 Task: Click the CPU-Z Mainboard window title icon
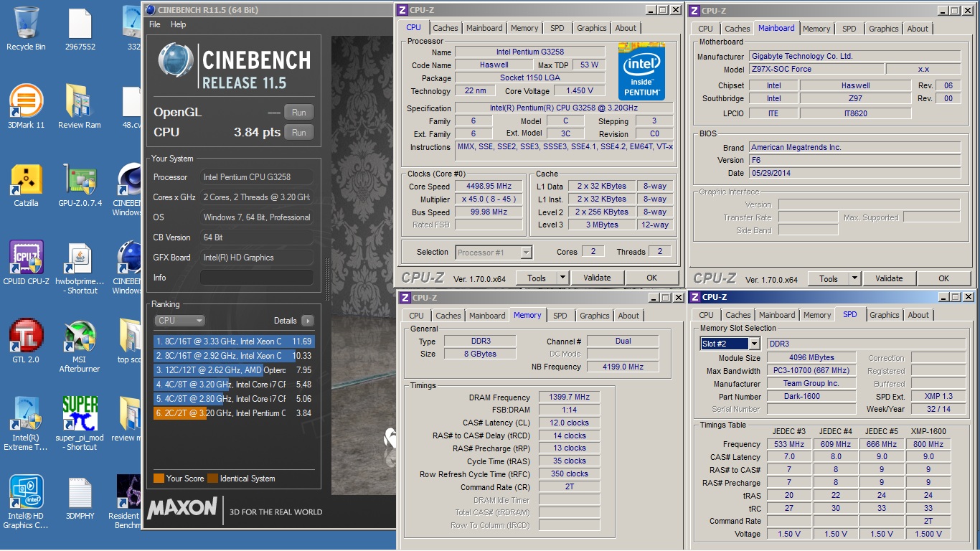(695, 11)
